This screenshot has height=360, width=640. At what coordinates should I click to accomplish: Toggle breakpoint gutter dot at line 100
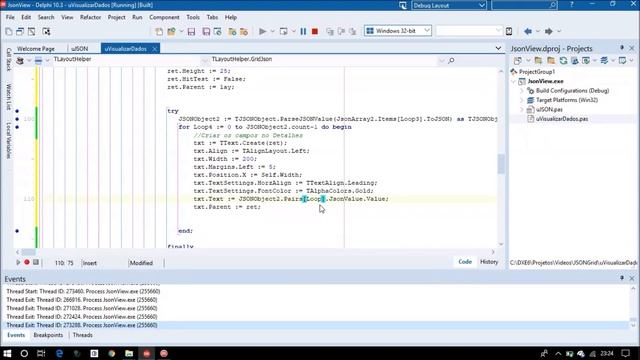click(x=17, y=119)
